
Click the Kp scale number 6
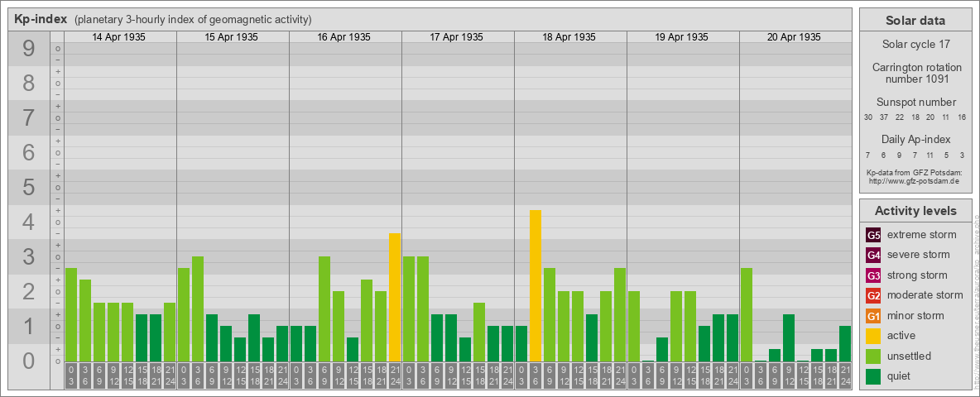pos(29,152)
